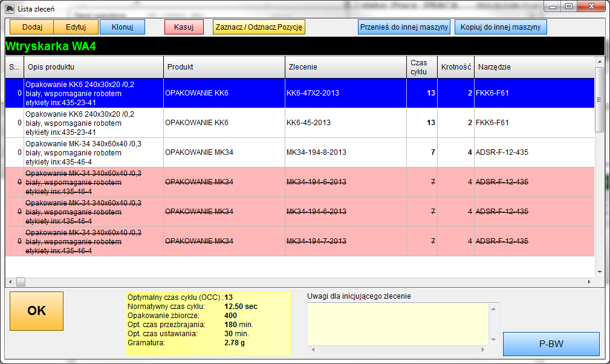Click table vertical scrollbar down arrow

[600, 272]
